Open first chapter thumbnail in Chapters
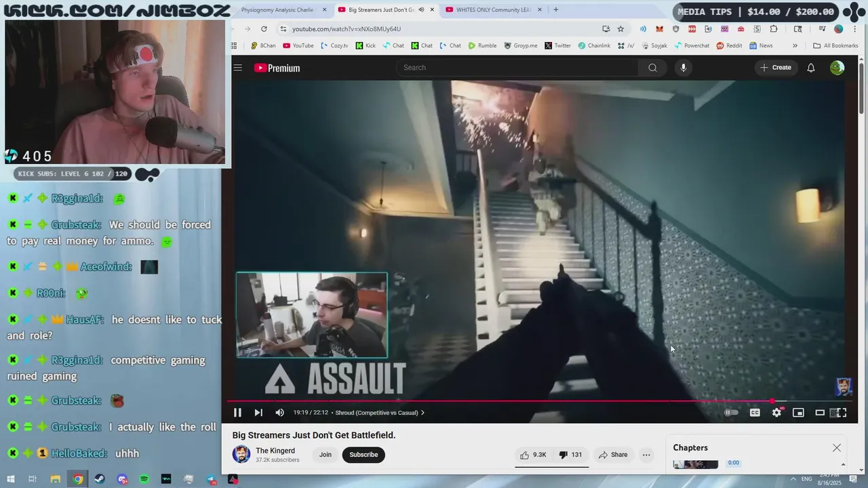This screenshot has width=868, height=488. [695, 464]
